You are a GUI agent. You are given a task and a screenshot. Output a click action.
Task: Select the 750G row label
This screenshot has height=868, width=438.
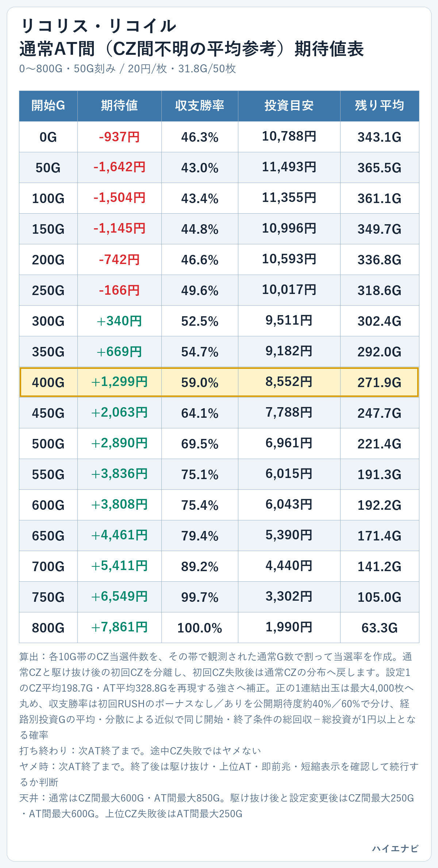[x=48, y=597]
